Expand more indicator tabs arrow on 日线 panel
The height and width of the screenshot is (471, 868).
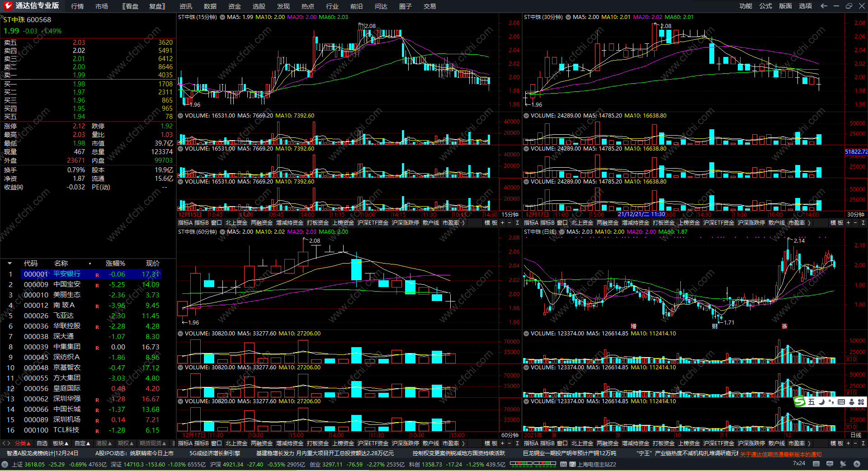(x=809, y=443)
